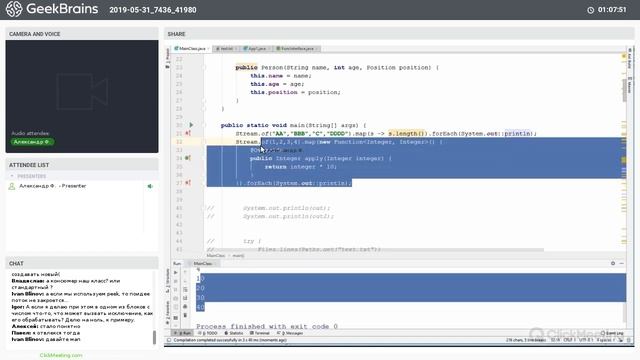Click the fold marker beside the Person constructor line
Screen dimensions: 640x360
click(204, 67)
